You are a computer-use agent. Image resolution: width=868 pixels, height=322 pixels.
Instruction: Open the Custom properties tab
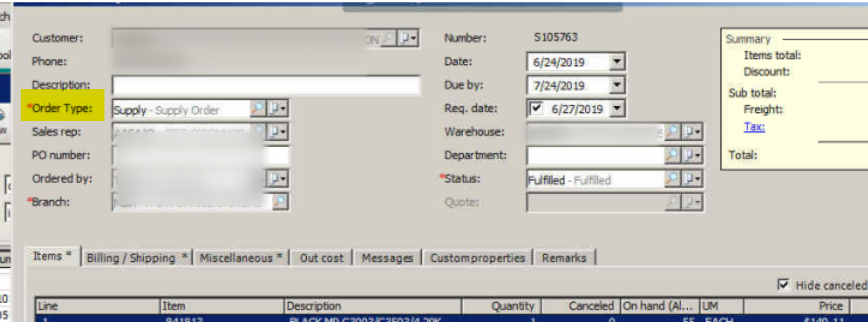pos(477,258)
